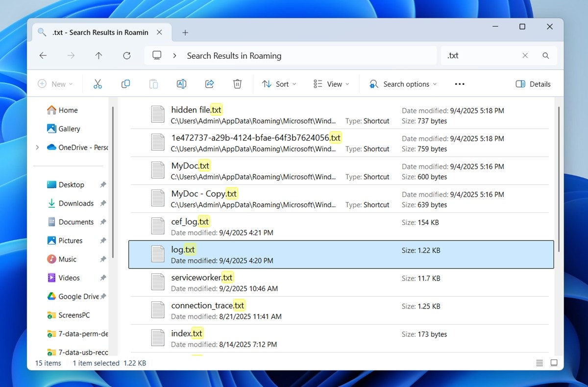Open the View options dropdown
Image resolution: width=588 pixels, height=387 pixels.
[331, 84]
